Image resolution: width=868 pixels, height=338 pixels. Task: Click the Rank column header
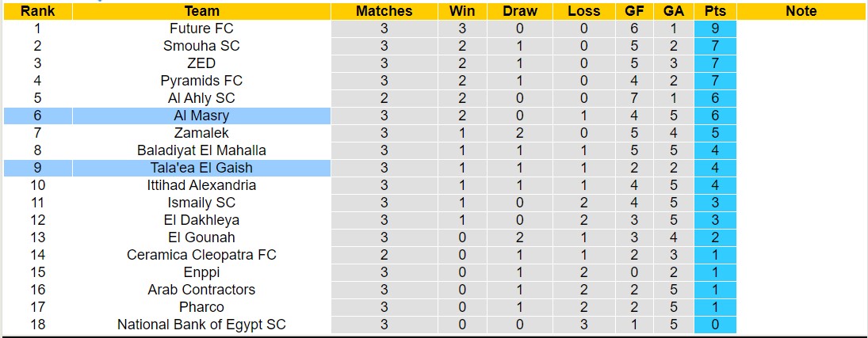[x=36, y=11]
